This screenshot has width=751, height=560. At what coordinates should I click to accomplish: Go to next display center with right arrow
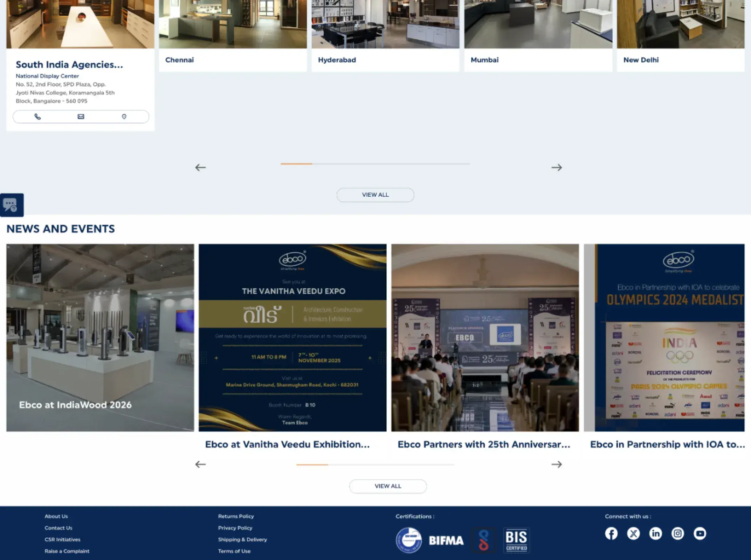(557, 167)
